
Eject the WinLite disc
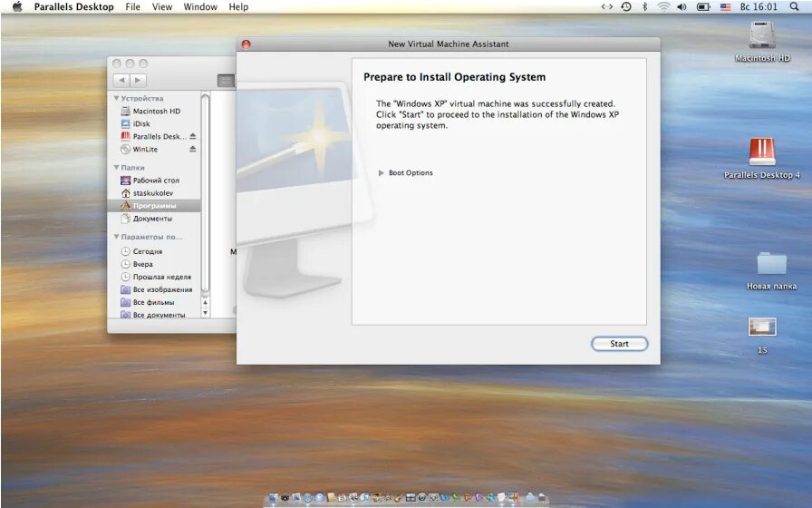tap(193, 150)
